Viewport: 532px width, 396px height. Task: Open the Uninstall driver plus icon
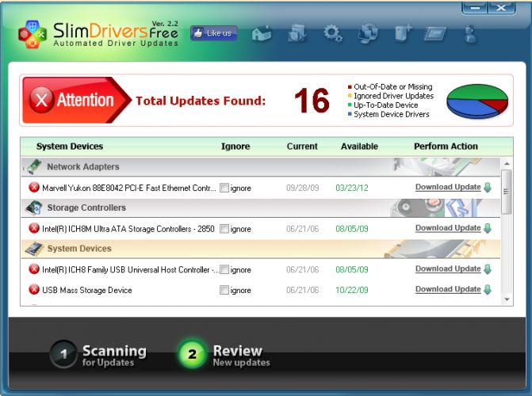click(x=404, y=33)
